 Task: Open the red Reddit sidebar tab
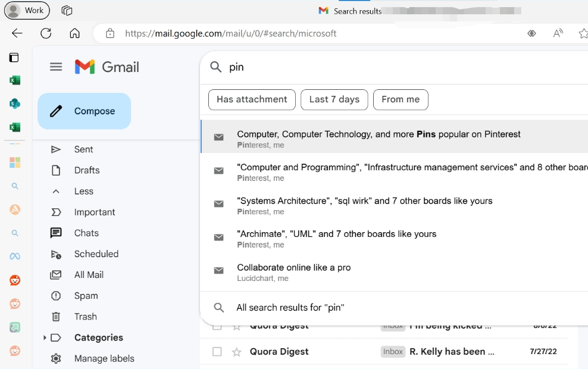[15, 280]
